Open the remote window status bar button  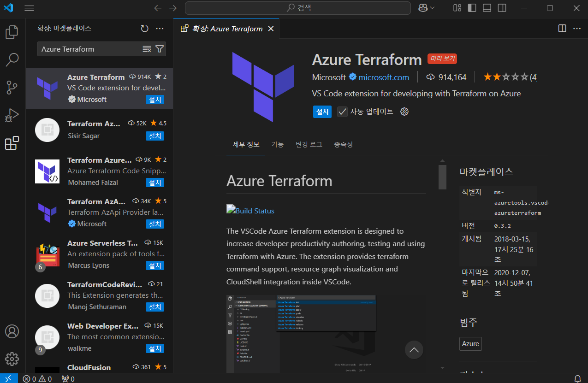click(x=9, y=378)
